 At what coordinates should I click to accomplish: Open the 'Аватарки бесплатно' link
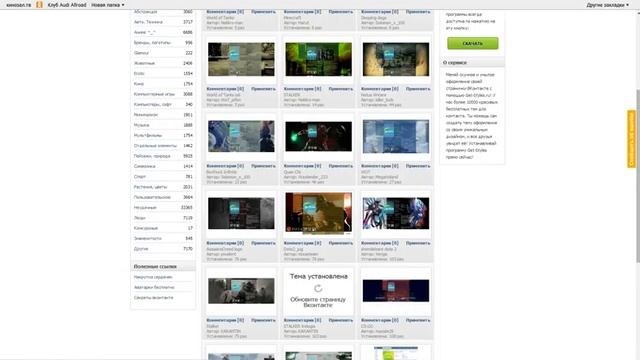(154, 287)
